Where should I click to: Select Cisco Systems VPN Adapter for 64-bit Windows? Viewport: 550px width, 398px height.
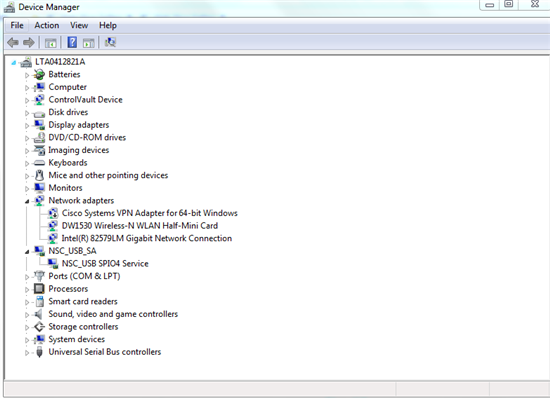(x=149, y=213)
